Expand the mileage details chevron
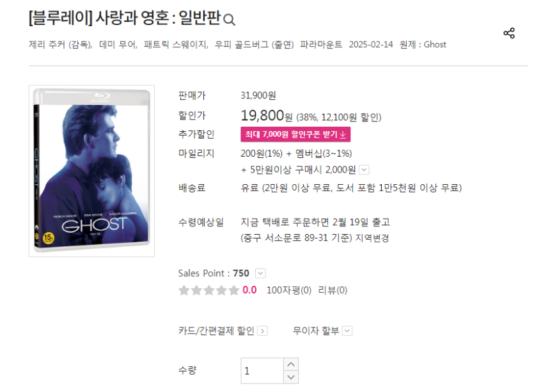The height and width of the screenshot is (392, 534). coord(364,169)
